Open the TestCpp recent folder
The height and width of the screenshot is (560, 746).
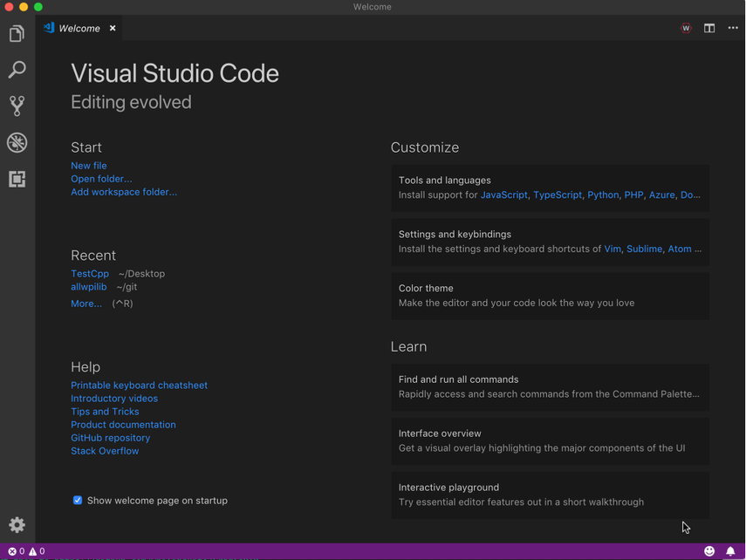click(x=89, y=273)
